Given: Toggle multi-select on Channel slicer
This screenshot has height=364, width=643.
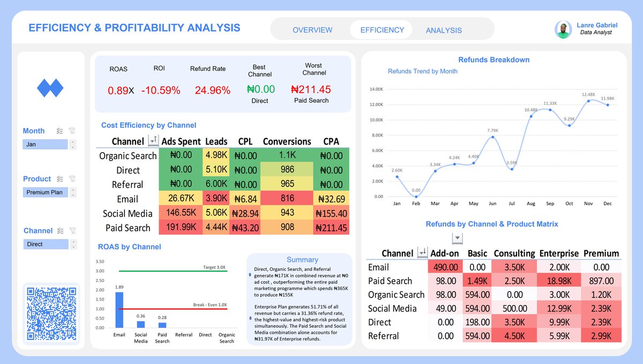Looking at the screenshot, I should 61,231.
